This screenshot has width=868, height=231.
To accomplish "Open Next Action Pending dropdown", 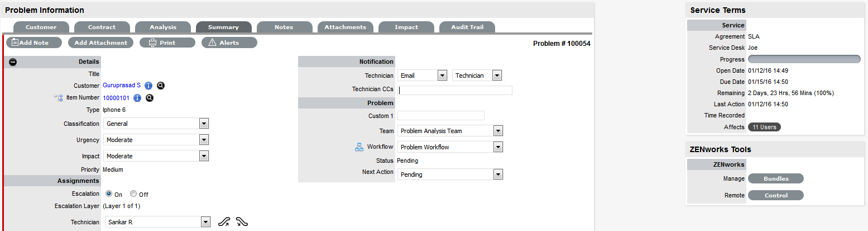I will click(450, 175).
